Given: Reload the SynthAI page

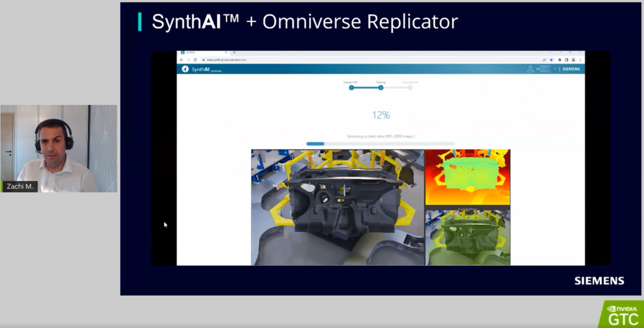Looking at the screenshot, I should [195, 60].
